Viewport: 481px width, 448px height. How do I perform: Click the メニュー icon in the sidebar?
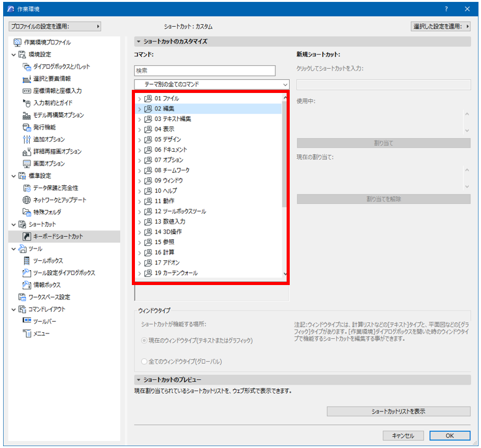tap(27, 333)
